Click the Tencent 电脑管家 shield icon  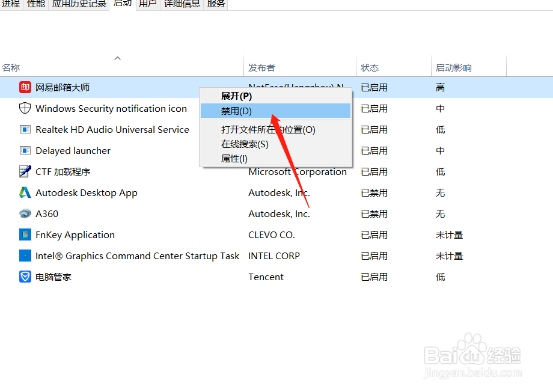pos(25,277)
